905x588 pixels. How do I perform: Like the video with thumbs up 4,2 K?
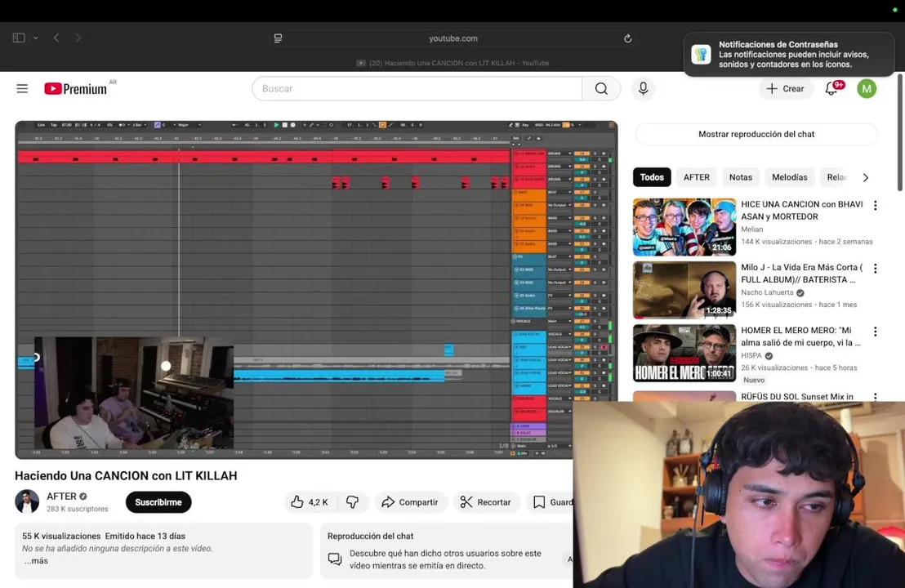pyautogui.click(x=310, y=502)
